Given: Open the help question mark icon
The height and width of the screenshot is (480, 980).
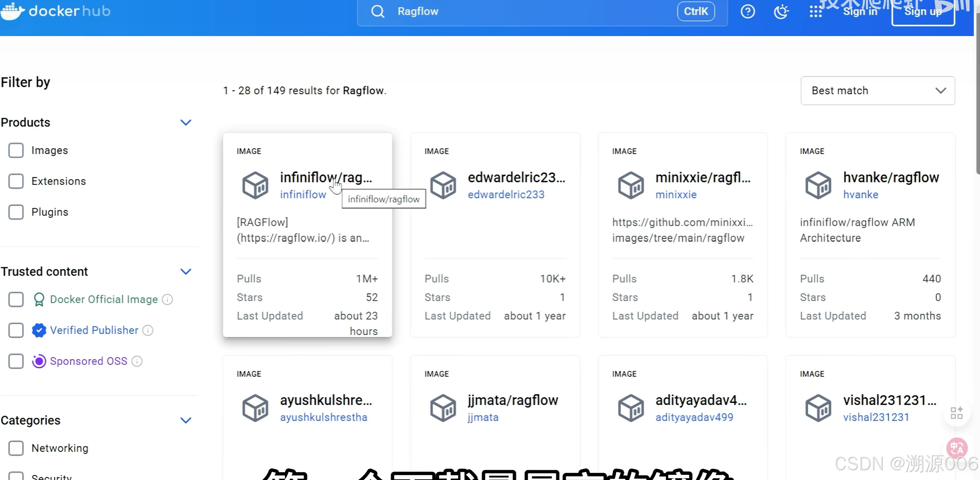Looking at the screenshot, I should click(748, 11).
